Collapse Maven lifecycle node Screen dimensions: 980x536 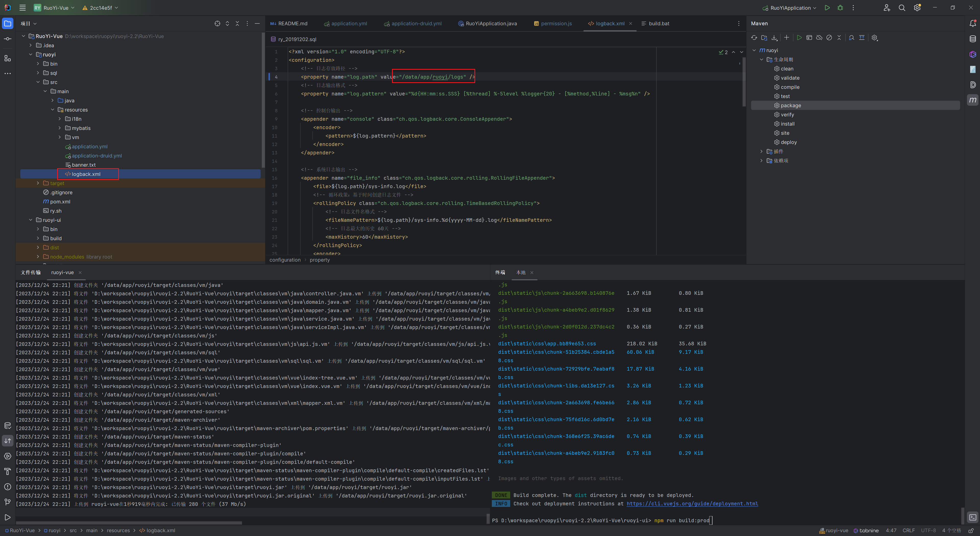coord(761,59)
